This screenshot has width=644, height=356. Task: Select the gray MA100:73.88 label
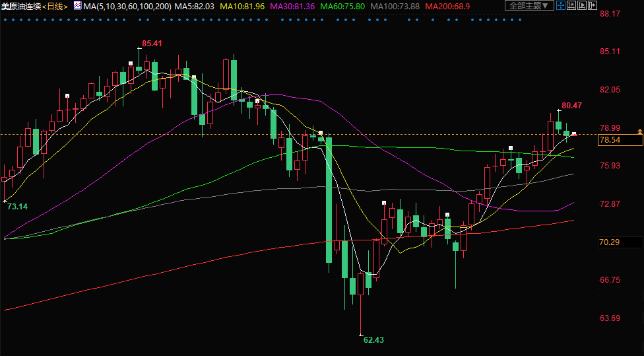(x=395, y=6)
